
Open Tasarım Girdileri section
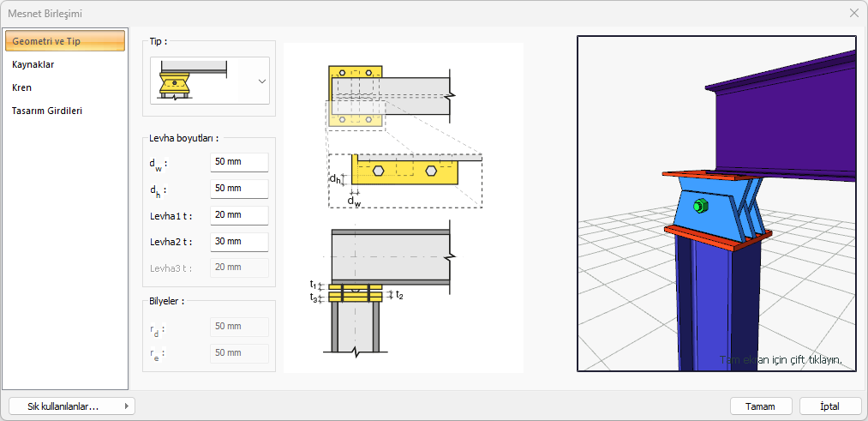tap(47, 111)
